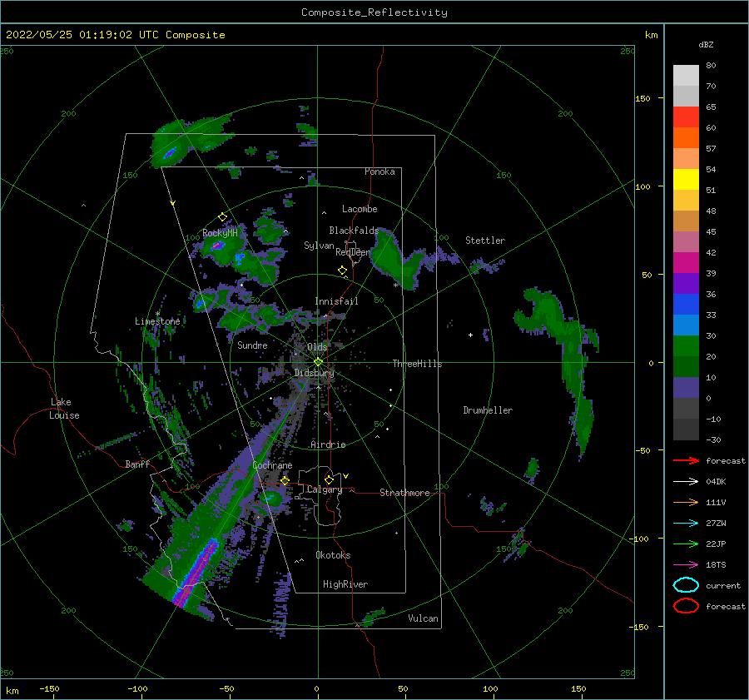
Task: Click the cyan current ellipse legend icon
Action: [x=686, y=585]
